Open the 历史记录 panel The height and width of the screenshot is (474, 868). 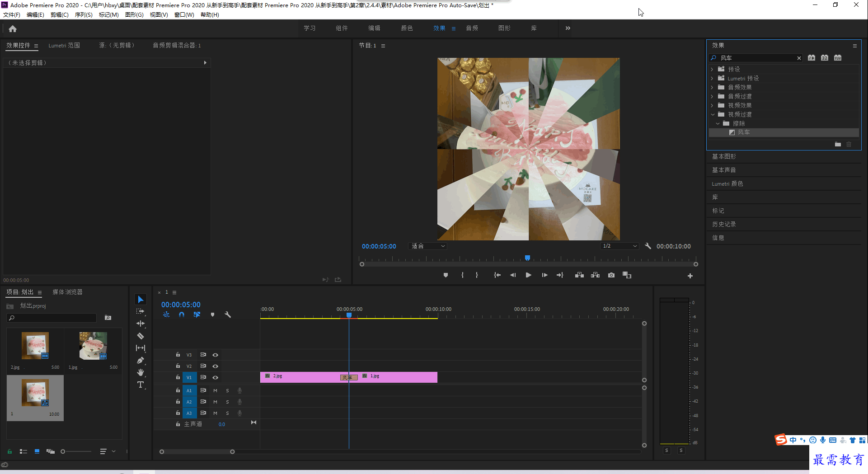(x=724, y=224)
